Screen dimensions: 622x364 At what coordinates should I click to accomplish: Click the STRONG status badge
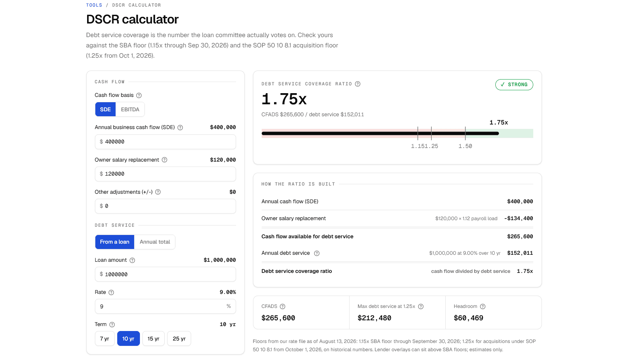(514, 85)
